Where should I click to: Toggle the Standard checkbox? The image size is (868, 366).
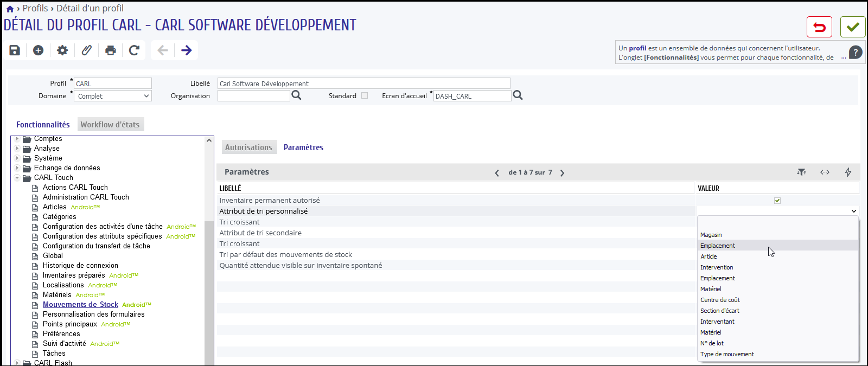365,95
